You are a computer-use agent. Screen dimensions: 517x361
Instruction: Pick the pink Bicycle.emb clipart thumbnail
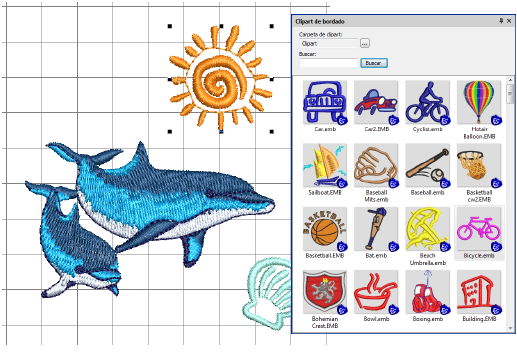click(x=479, y=229)
